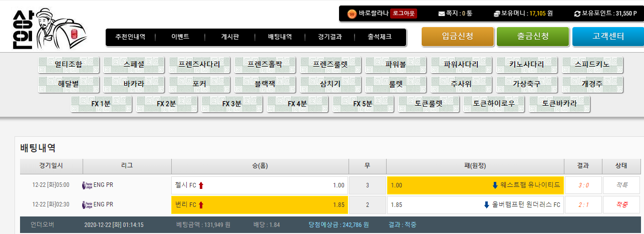
Task: Click the Premier League icon in the Chelsea row
Action: point(87,185)
